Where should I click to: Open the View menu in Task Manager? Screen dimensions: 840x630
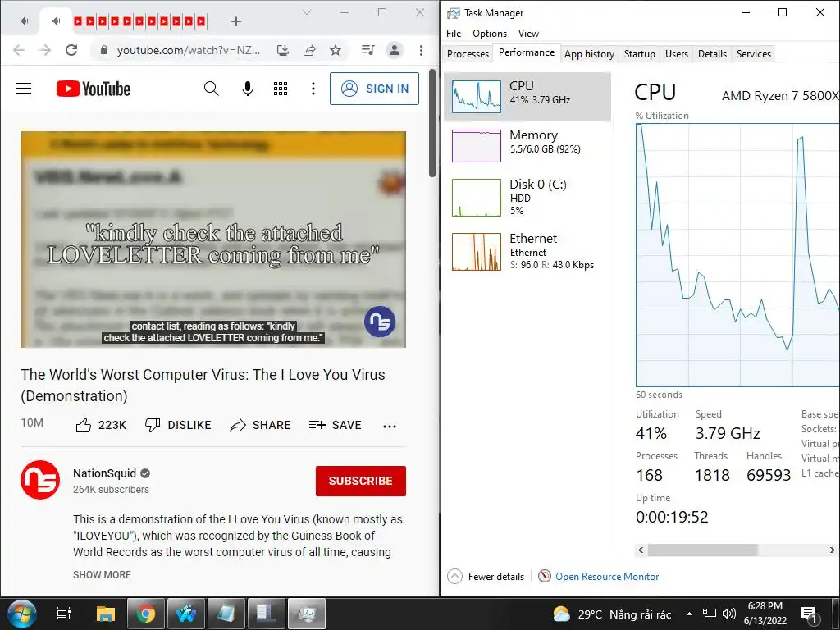(x=528, y=33)
